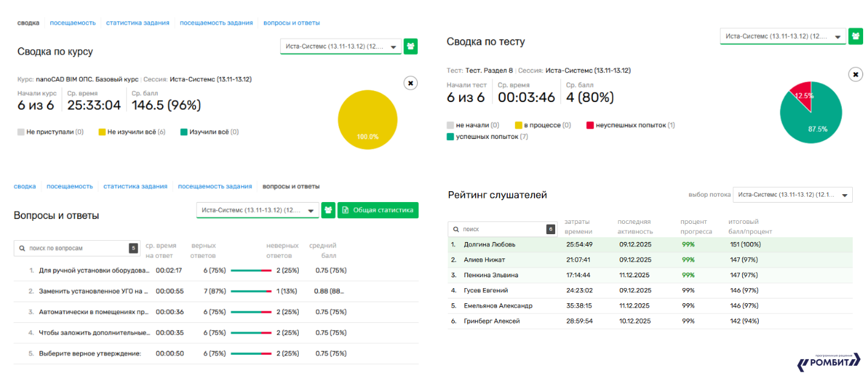Click green group icon in test summary
The width and height of the screenshot is (868, 381).
pos(855,36)
